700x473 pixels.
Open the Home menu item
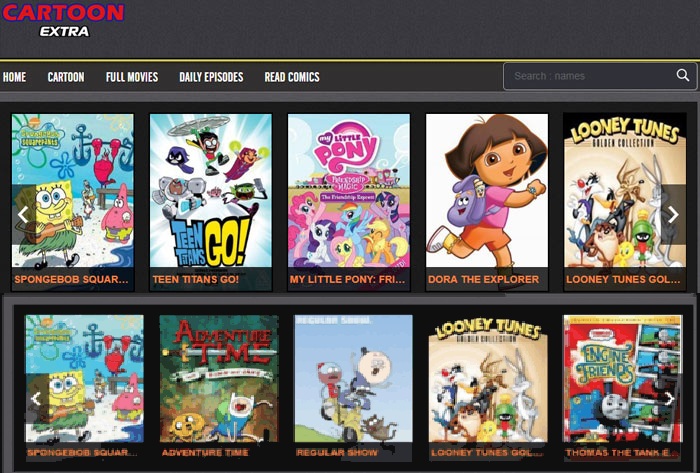click(x=14, y=77)
